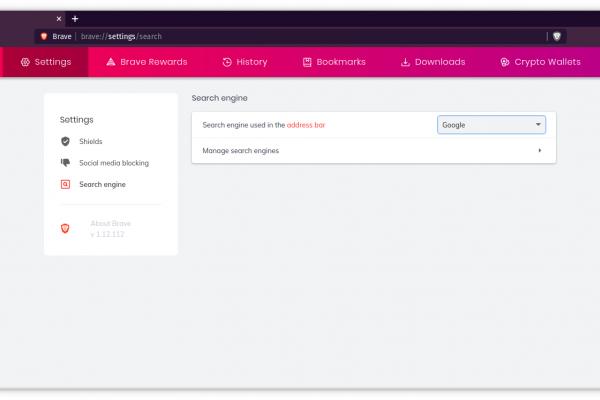This screenshot has height=400, width=600.
Task: Select the Shields shield icon in sidebar
Action: pyautogui.click(x=65, y=141)
